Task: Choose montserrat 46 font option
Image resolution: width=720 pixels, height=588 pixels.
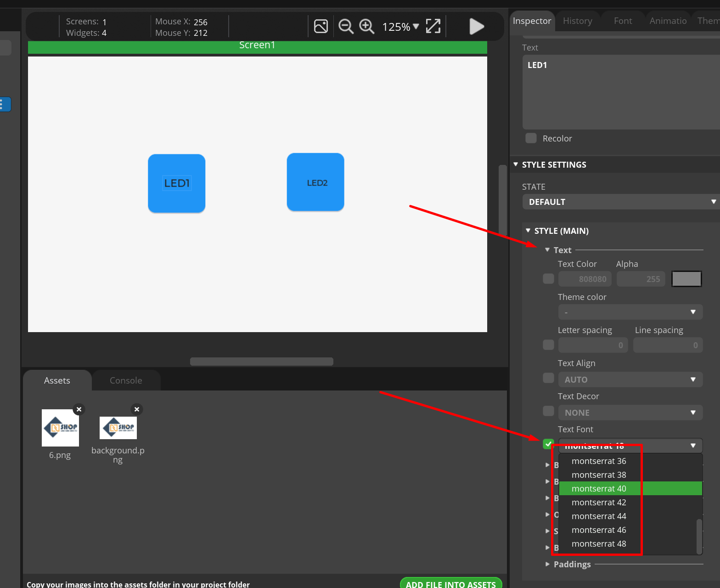Action: (x=630, y=530)
